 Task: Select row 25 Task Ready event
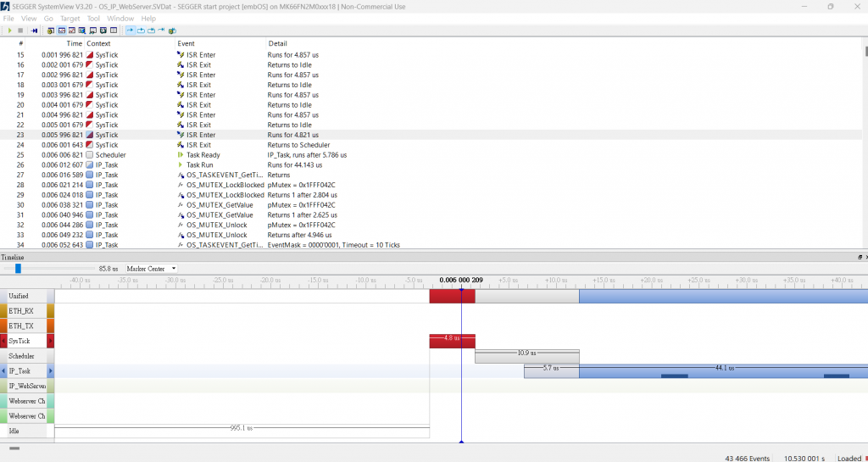pos(431,155)
